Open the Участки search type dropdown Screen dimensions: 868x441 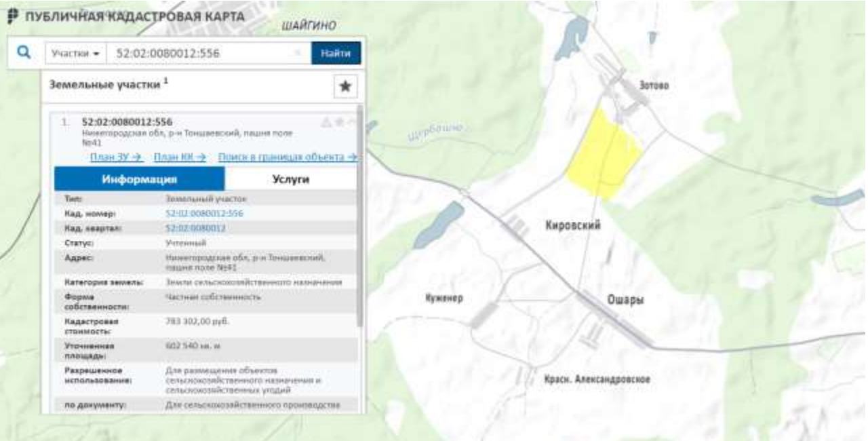point(75,53)
